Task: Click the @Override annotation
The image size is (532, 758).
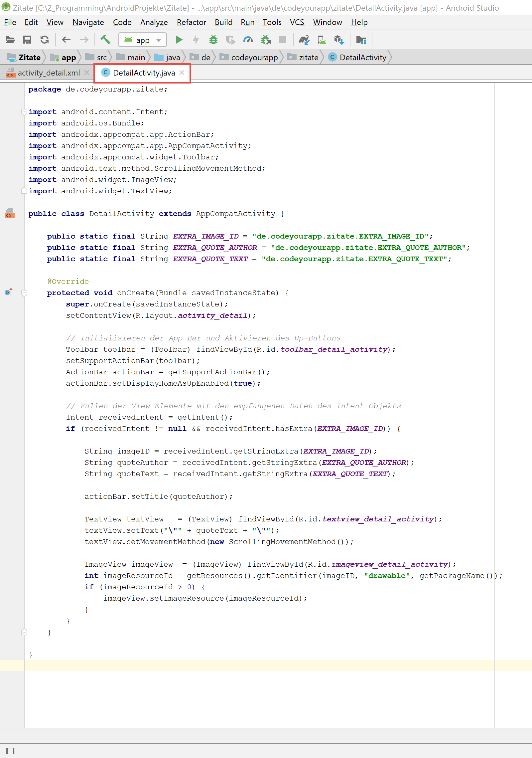Action: click(68, 282)
